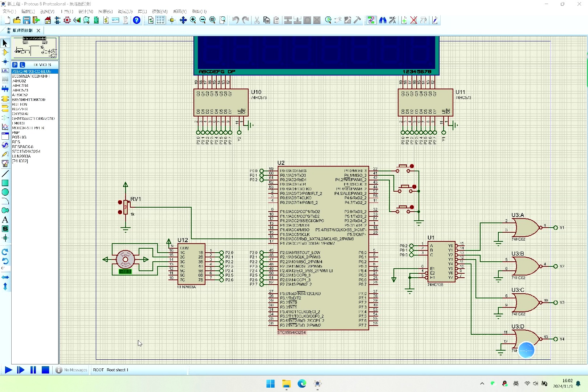This screenshot has width=588, height=392.
Task: Pick the Buses mode tool
Action: (x=5, y=89)
